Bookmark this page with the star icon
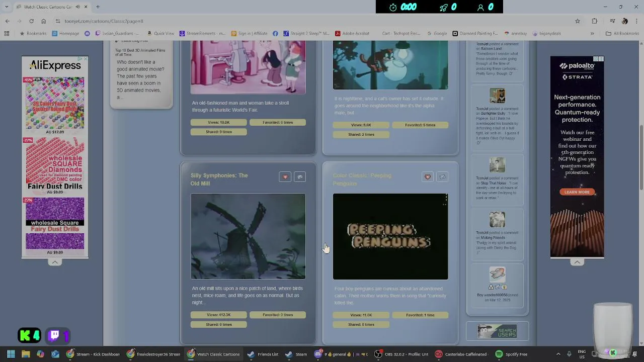Viewport: 644px width, 362px height. (578, 21)
